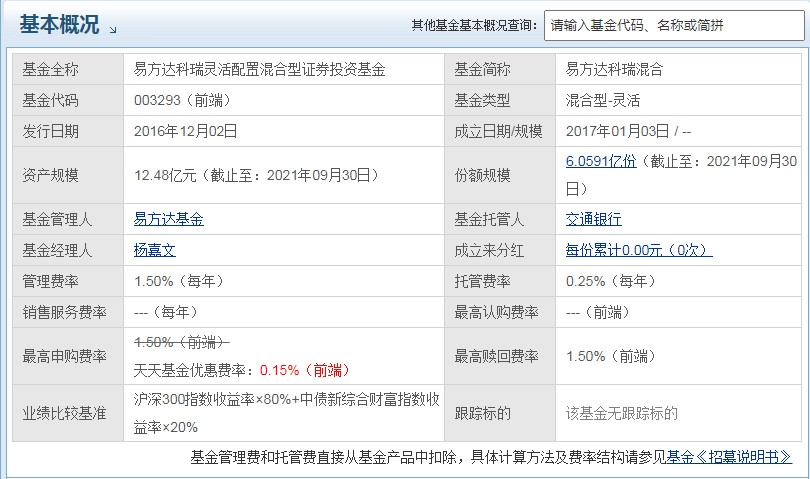Click the 基本概况 section heading
This screenshot has width=810, height=479.
pyautogui.click(x=59, y=24)
